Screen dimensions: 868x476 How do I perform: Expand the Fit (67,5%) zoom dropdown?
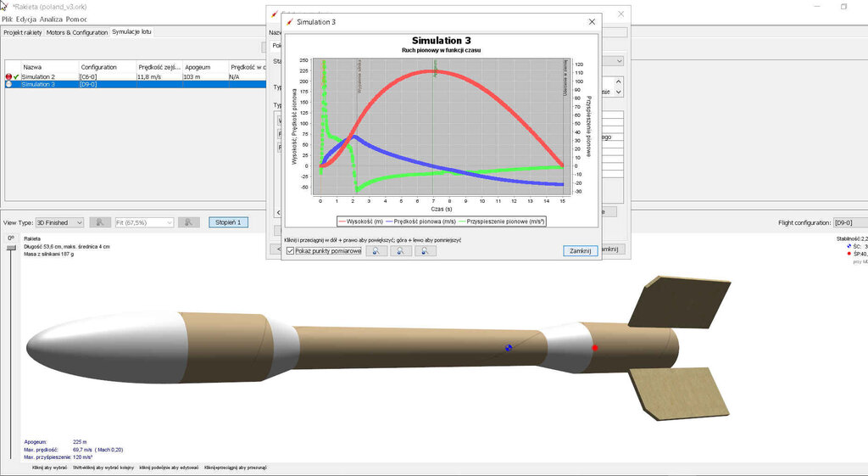(x=144, y=222)
